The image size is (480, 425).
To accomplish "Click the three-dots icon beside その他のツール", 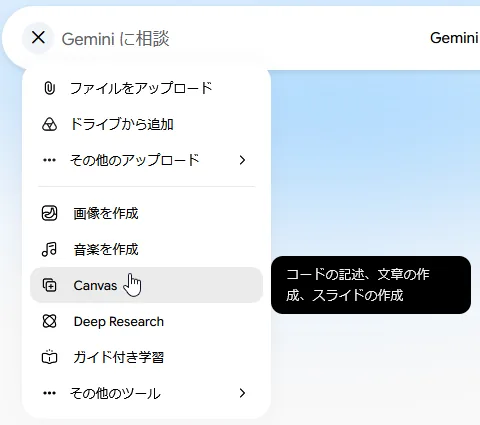I will [x=49, y=393].
